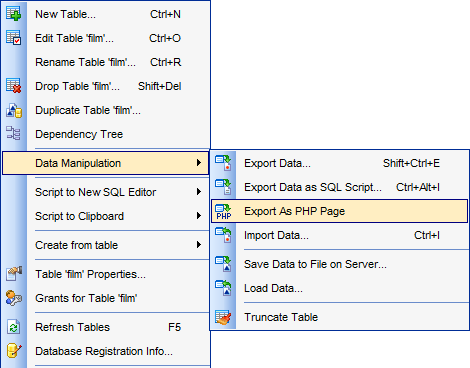Open Create from table menu item
The width and height of the screenshot is (470, 368).
click(106, 245)
